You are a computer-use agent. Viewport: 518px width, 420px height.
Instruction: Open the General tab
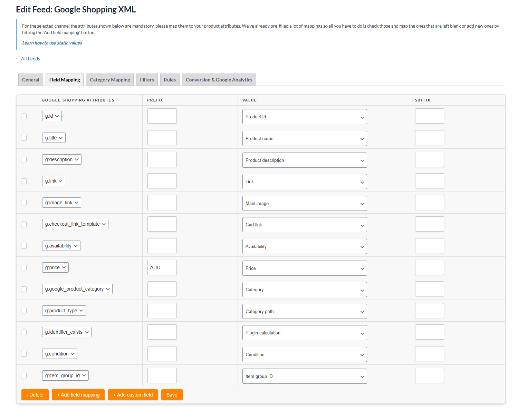point(31,80)
